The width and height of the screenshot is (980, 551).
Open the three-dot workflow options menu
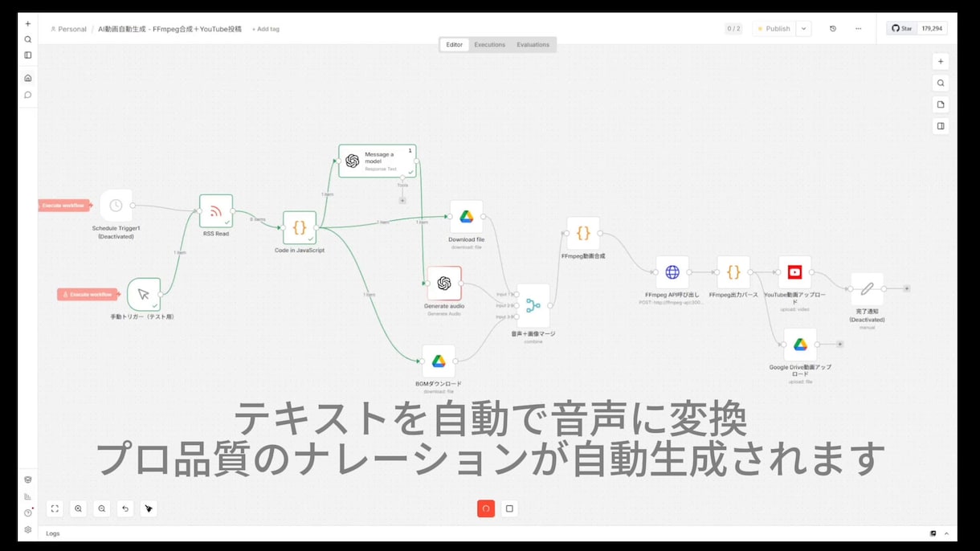tap(858, 28)
